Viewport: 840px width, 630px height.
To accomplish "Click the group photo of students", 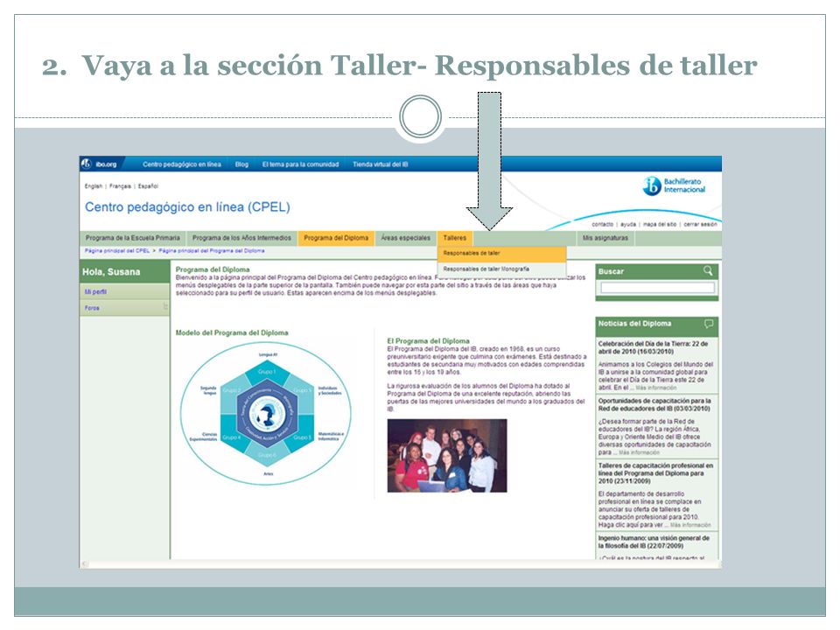I will tap(447, 456).
